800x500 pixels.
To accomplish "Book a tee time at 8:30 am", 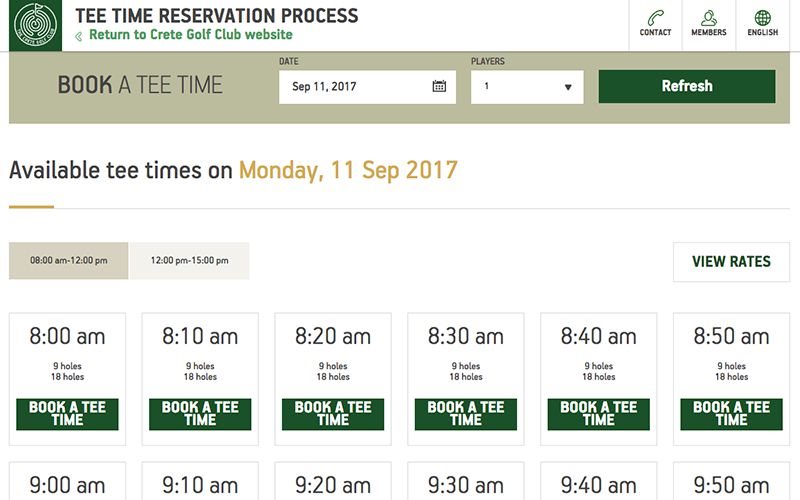I will tap(466, 414).
